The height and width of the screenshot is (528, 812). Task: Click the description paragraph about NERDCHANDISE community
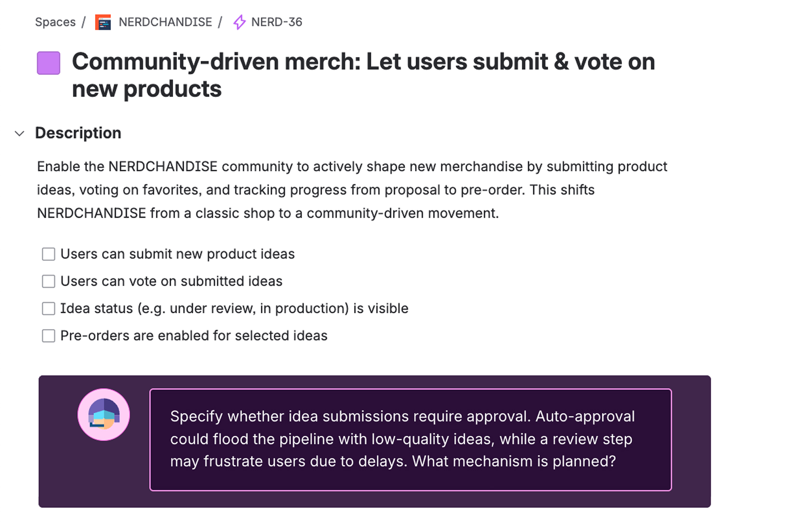coord(352,190)
